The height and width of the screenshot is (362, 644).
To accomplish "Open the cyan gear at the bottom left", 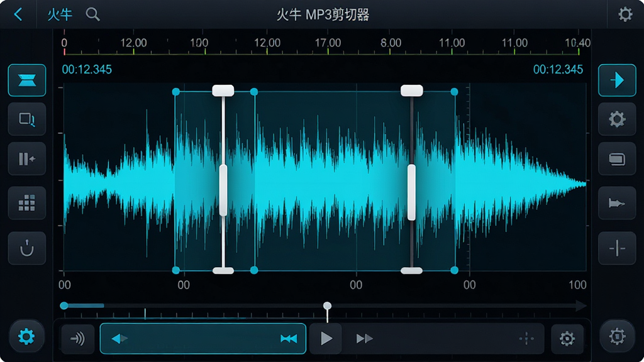I will 26,337.
